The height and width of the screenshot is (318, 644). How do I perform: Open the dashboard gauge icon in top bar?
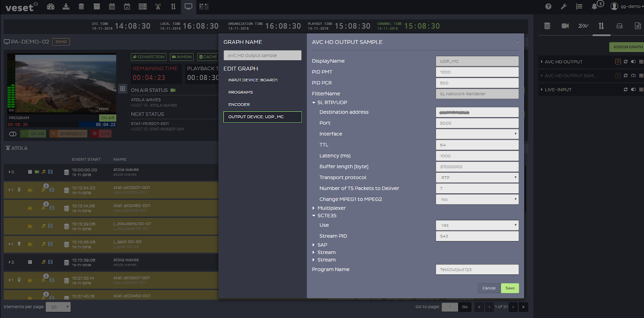tap(51, 7)
